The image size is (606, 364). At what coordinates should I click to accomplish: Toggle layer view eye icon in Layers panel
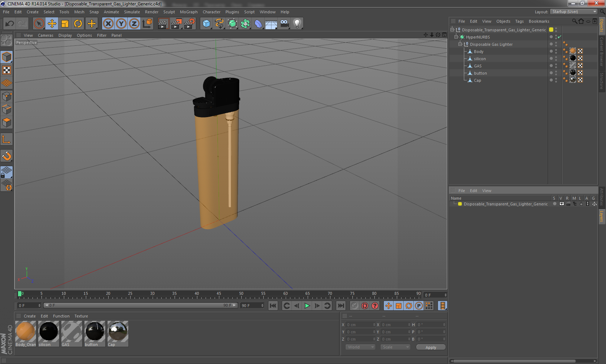point(561,204)
